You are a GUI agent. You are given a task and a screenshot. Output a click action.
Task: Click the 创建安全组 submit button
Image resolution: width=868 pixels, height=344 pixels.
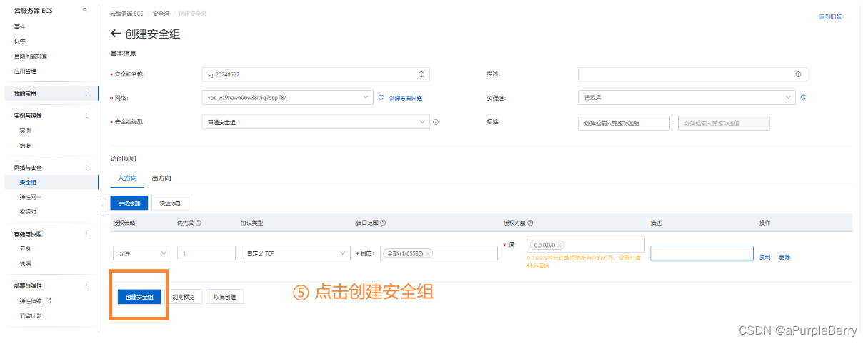coord(139,297)
